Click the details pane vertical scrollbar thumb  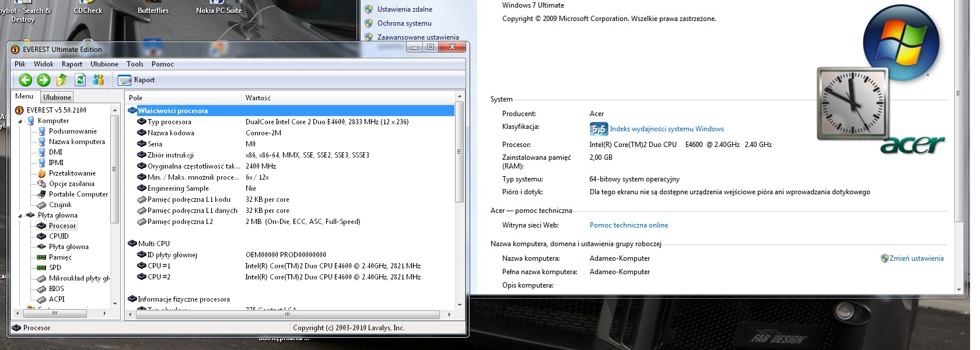(x=460, y=152)
